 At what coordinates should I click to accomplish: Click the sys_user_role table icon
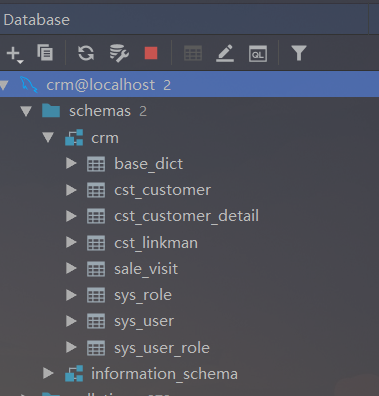point(96,348)
